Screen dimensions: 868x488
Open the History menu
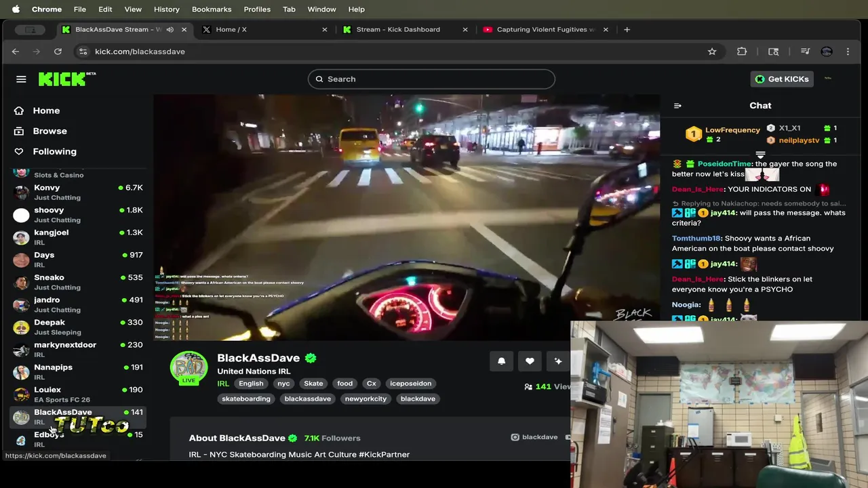click(x=166, y=9)
